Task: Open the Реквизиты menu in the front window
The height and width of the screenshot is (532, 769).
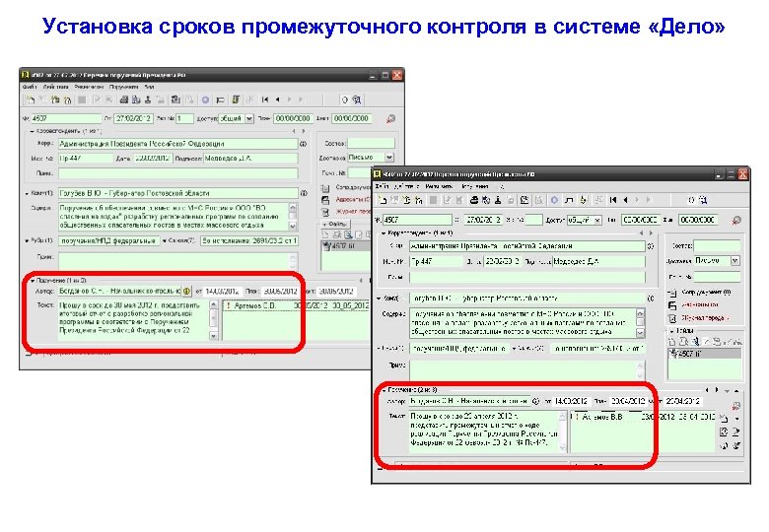Action: coord(439,186)
